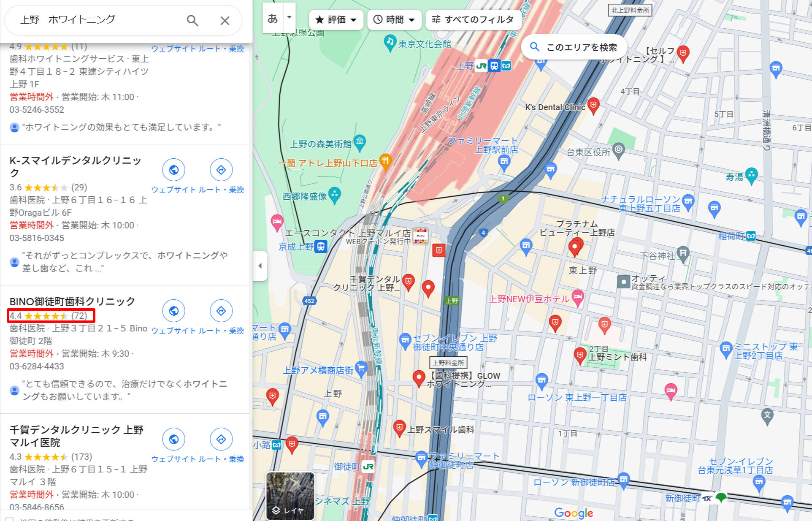Viewport: 812px width, 521px height.
Task: Click phone number 03-5816-0345
Action: point(37,238)
